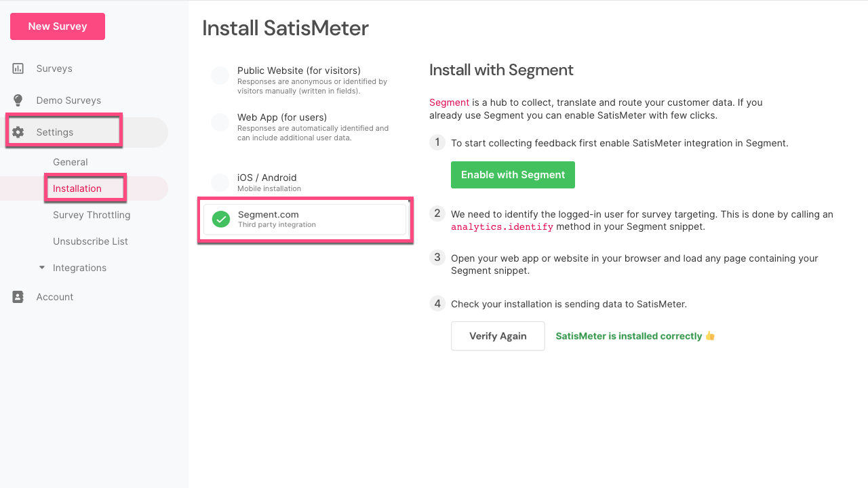
Task: Select the Surveys bar-chart icon
Action: click(x=18, y=68)
